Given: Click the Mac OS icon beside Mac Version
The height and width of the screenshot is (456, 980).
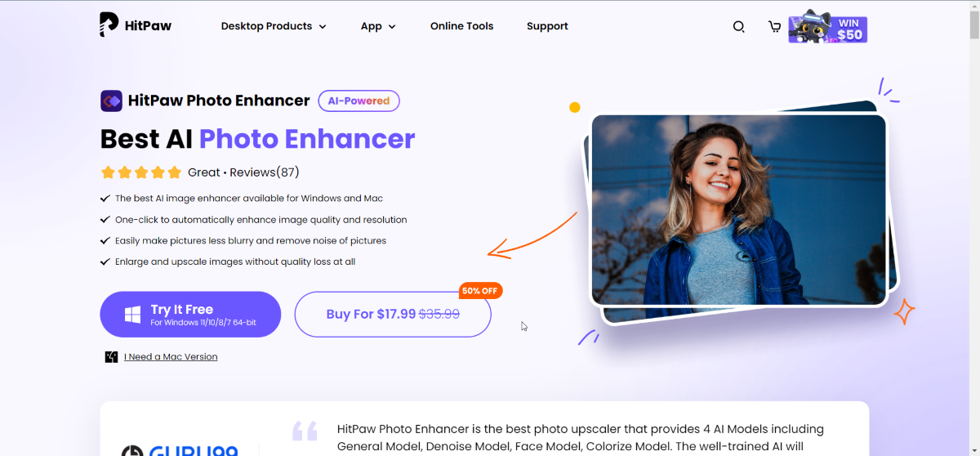Looking at the screenshot, I should pos(111,357).
